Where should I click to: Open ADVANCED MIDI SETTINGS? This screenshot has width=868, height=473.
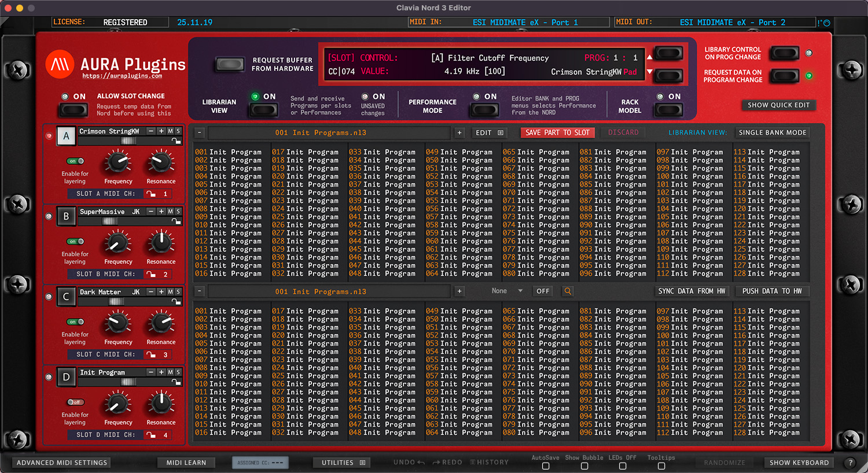pos(62,463)
